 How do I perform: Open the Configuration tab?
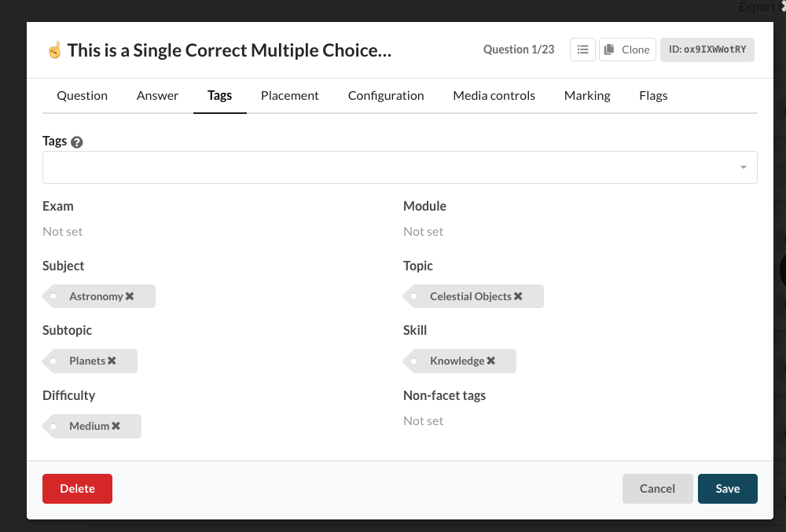(386, 95)
